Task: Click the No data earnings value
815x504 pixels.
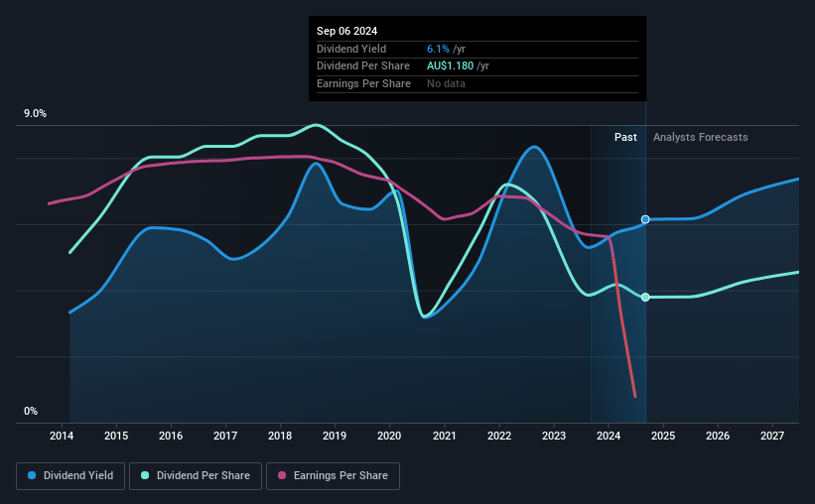Action: point(446,83)
